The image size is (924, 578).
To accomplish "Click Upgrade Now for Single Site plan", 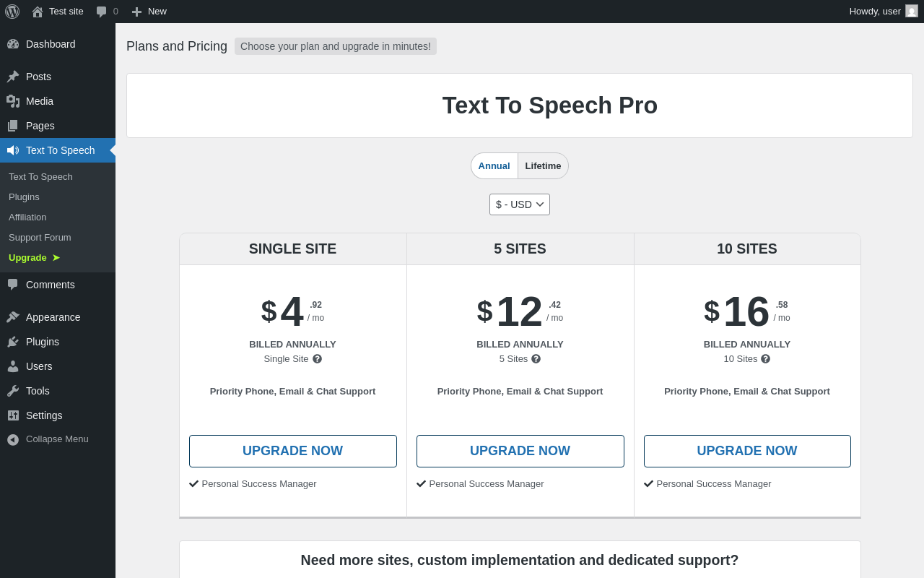I will pyautogui.click(x=293, y=451).
